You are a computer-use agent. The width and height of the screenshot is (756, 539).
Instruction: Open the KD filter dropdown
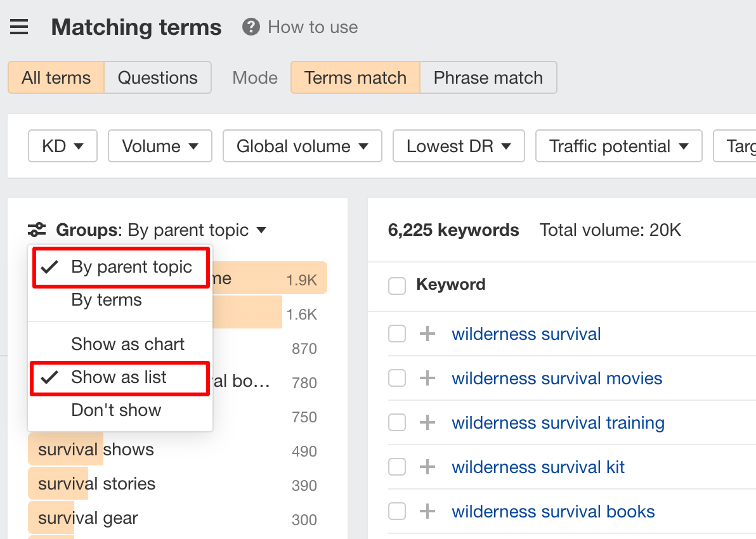pos(62,146)
